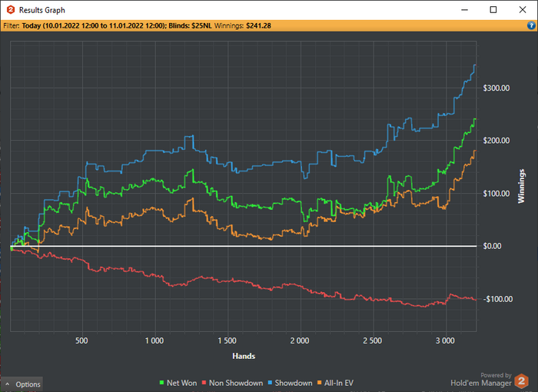Image resolution: width=538 pixels, height=392 pixels.
Task: Click the 1 500 hands axis label
Action: click(227, 341)
